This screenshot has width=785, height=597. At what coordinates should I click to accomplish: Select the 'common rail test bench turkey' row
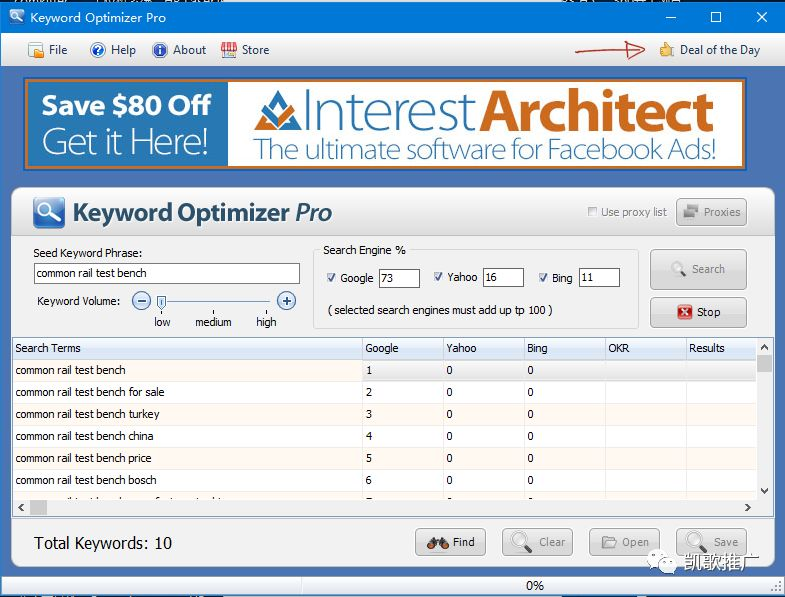186,414
